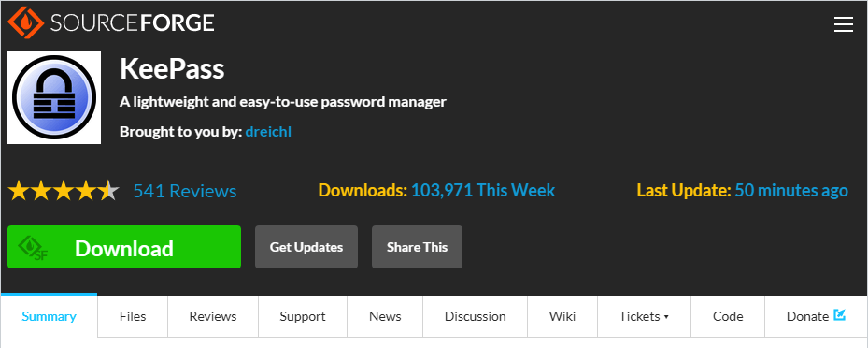Click the SourceForge flame logo icon
This screenshot has width=868, height=348.
[25, 22]
